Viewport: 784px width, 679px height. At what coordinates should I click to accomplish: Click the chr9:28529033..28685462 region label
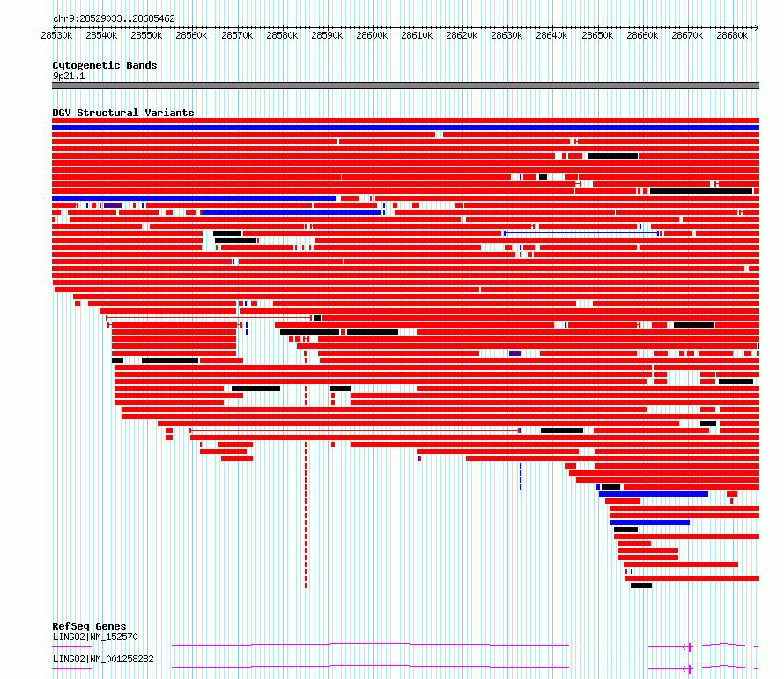point(114,18)
